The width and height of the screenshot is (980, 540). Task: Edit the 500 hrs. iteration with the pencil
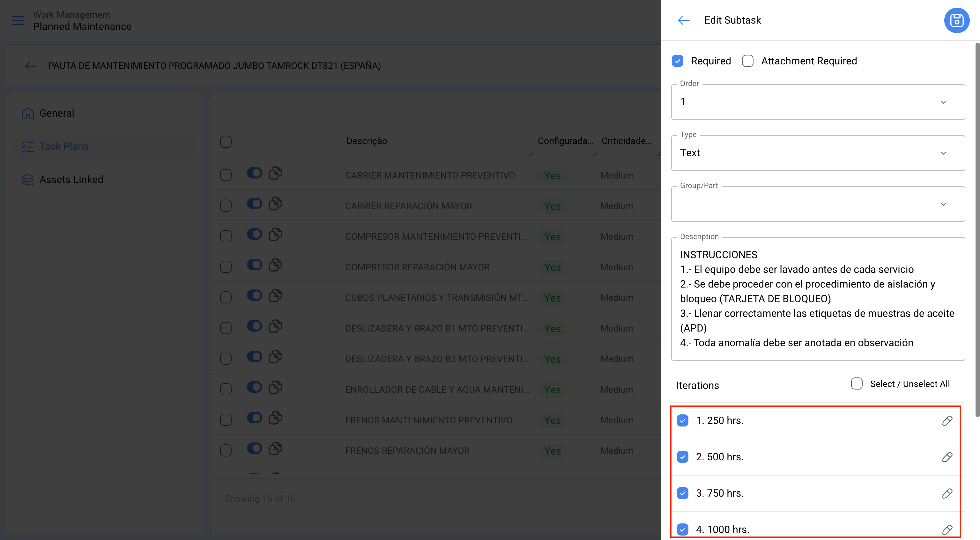[947, 457]
